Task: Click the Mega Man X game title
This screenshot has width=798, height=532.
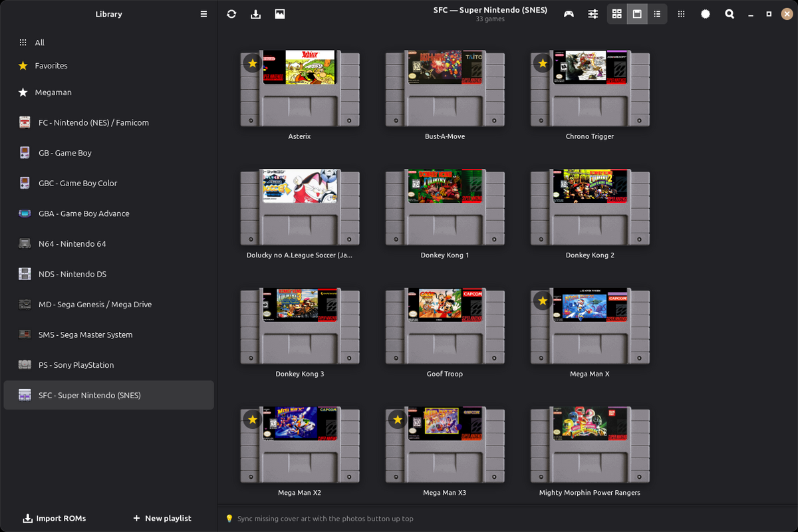Action: pyautogui.click(x=590, y=374)
